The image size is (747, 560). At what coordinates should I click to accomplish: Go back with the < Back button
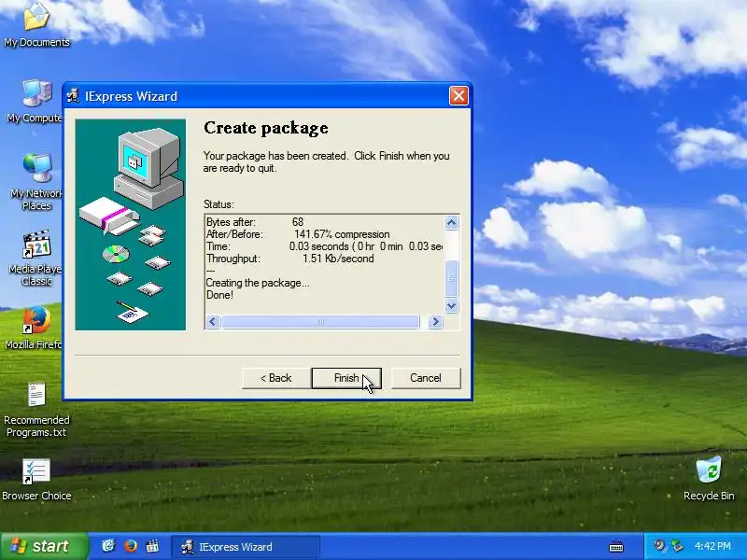(275, 378)
